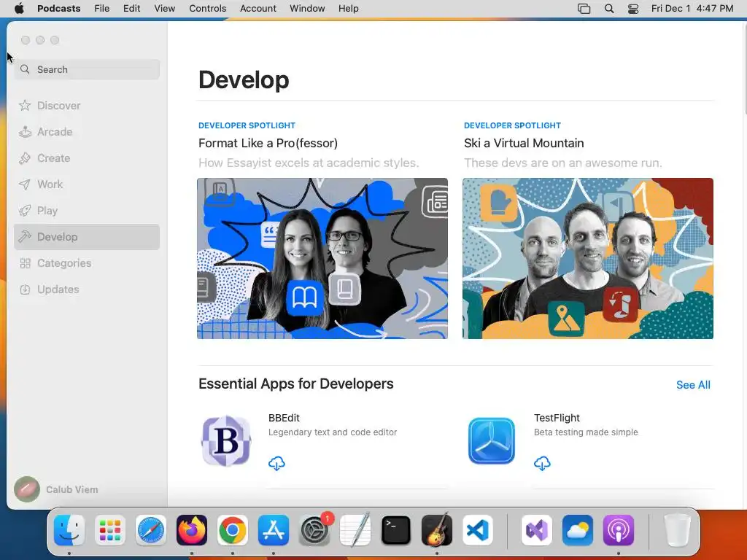This screenshot has width=747, height=560.
Task: Open the View menu
Action: tap(164, 9)
